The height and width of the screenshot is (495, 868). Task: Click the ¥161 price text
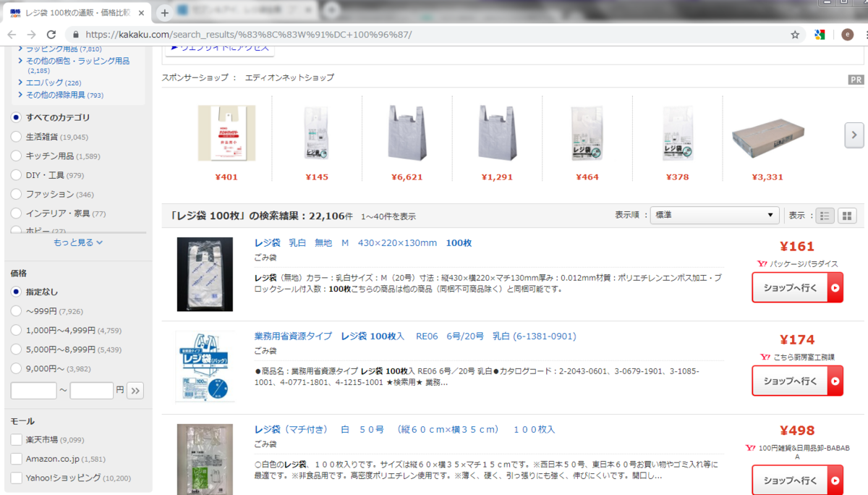coord(797,247)
